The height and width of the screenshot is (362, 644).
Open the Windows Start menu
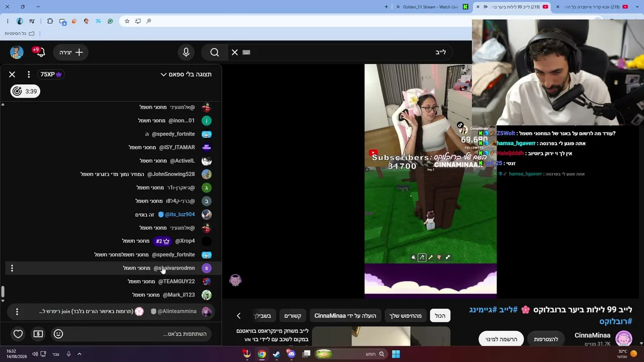(x=396, y=354)
